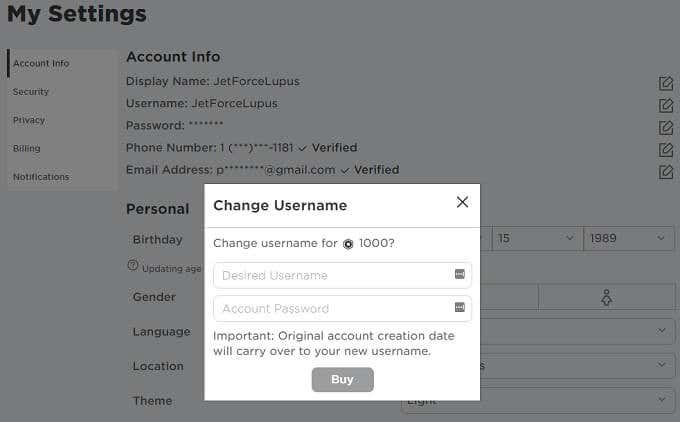Click password manager icon in Account Password field
The width and height of the screenshot is (680, 422).
pyautogui.click(x=459, y=307)
